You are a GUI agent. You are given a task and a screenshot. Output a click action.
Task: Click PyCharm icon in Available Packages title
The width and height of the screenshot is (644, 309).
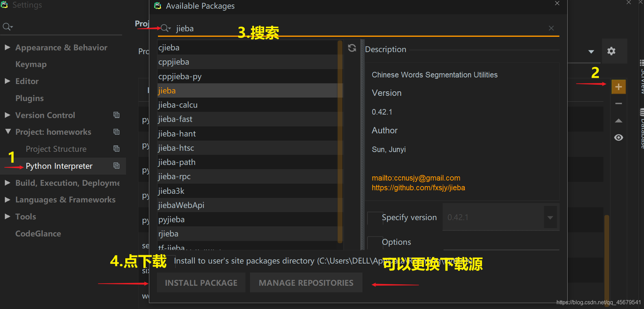click(158, 6)
